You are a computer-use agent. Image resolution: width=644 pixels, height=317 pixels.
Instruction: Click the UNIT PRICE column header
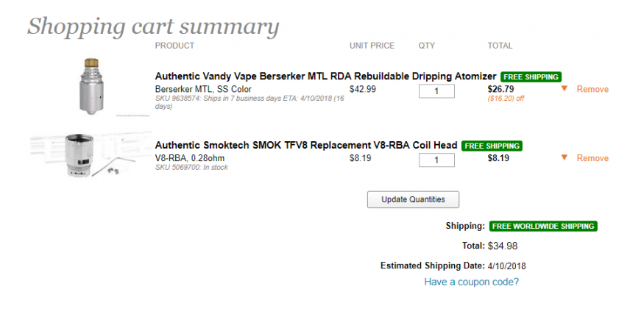372,46
